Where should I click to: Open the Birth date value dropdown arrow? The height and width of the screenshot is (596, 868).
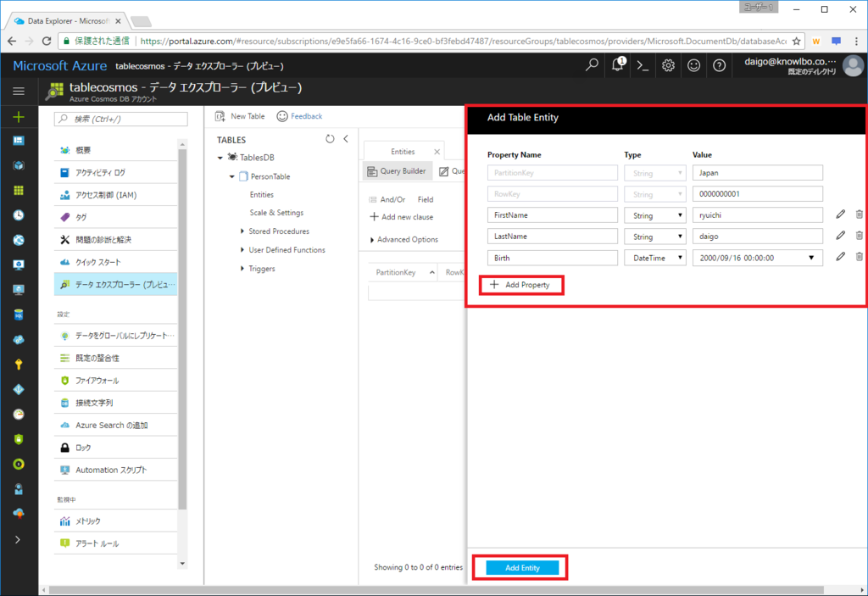click(811, 258)
